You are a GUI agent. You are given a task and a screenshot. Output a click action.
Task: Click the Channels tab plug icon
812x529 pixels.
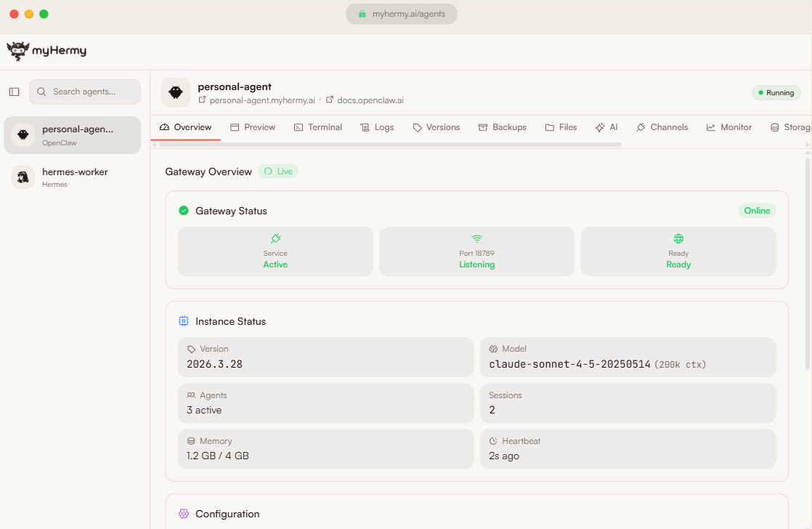click(641, 127)
